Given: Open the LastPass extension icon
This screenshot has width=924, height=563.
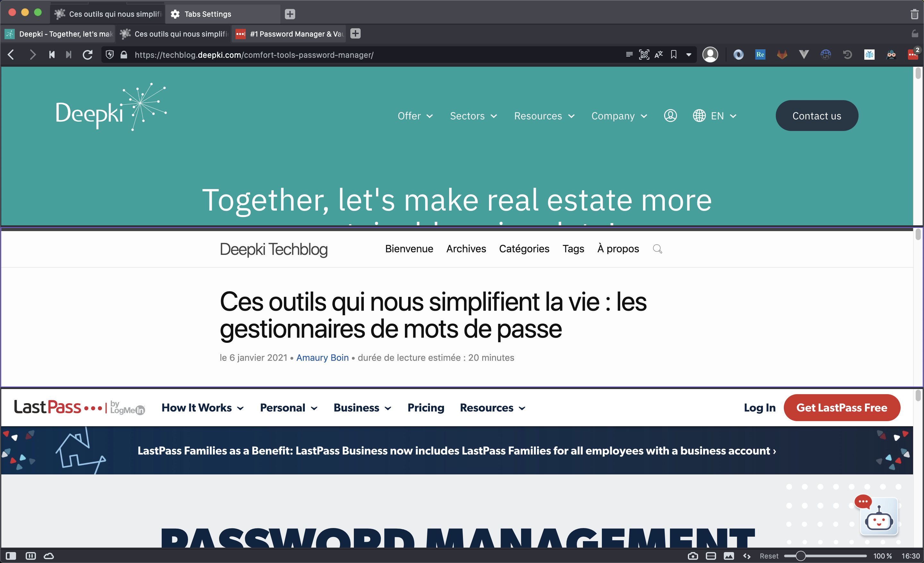Looking at the screenshot, I should (912, 55).
